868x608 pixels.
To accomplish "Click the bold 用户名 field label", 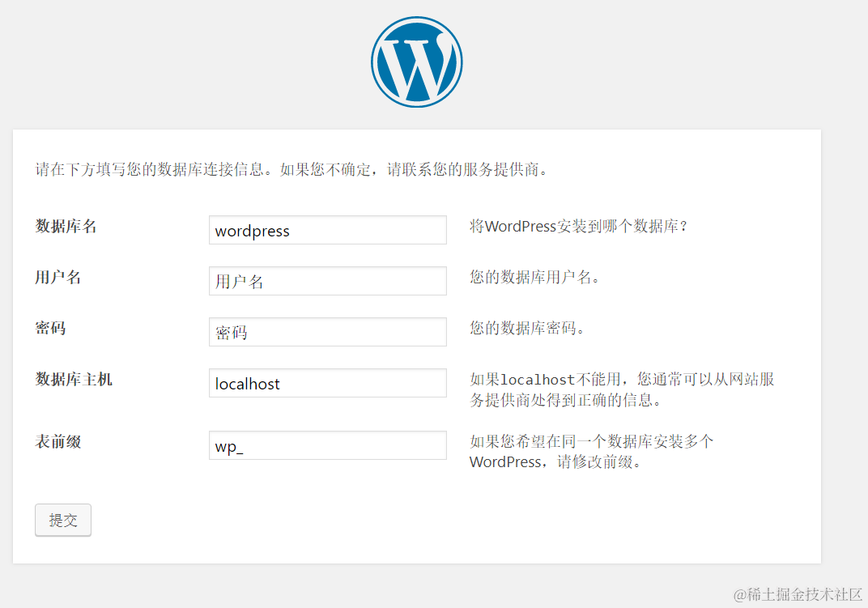I will click(58, 277).
